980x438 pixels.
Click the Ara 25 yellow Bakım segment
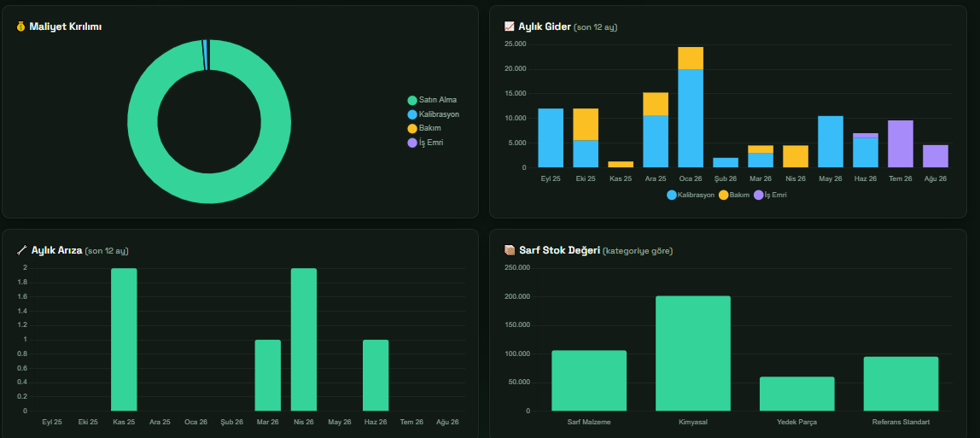[x=656, y=104]
